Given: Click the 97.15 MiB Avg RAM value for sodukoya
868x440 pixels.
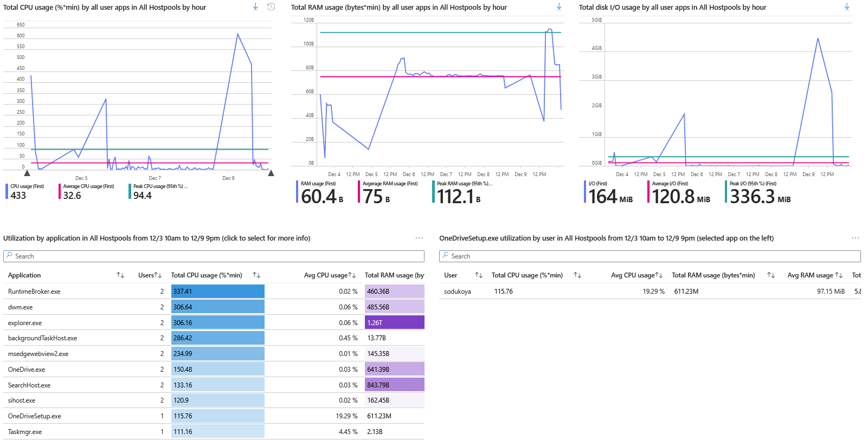Looking at the screenshot, I should pyautogui.click(x=831, y=292).
